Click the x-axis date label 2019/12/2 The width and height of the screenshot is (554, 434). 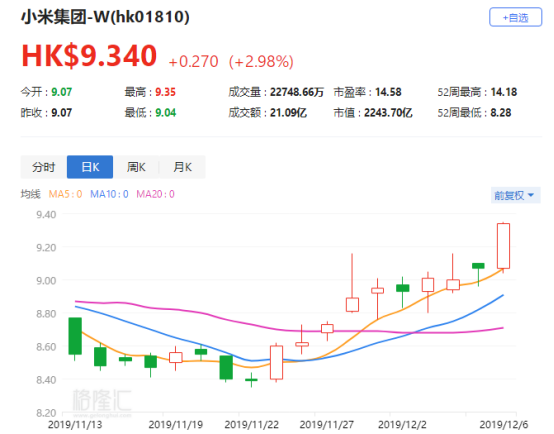402,424
